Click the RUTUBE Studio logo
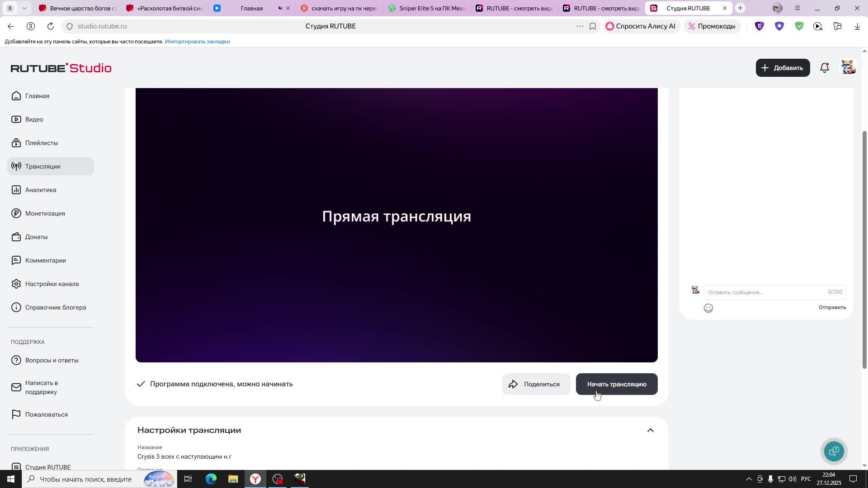Image resolution: width=868 pixels, height=488 pixels. [x=61, y=68]
